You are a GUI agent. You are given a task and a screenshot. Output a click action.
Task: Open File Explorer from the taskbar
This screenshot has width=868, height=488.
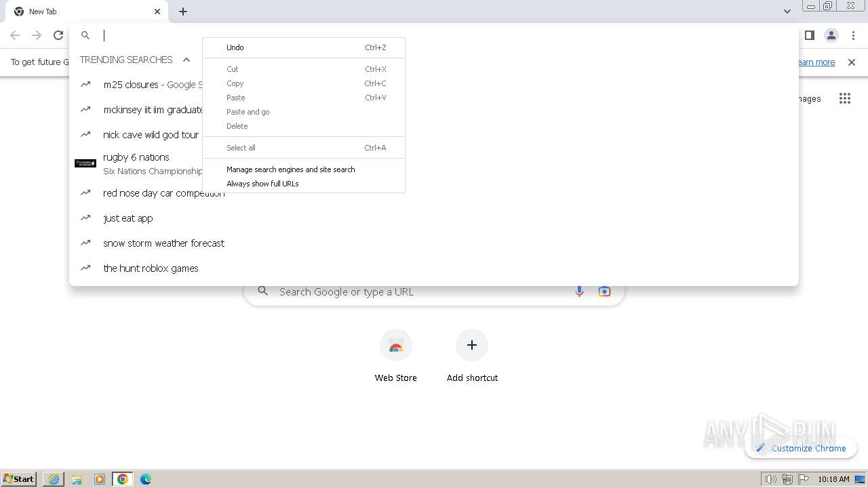(77, 479)
